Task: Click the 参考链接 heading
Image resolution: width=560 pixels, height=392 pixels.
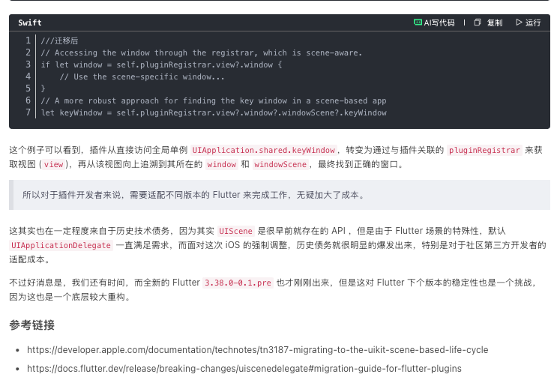Action: tap(31, 325)
